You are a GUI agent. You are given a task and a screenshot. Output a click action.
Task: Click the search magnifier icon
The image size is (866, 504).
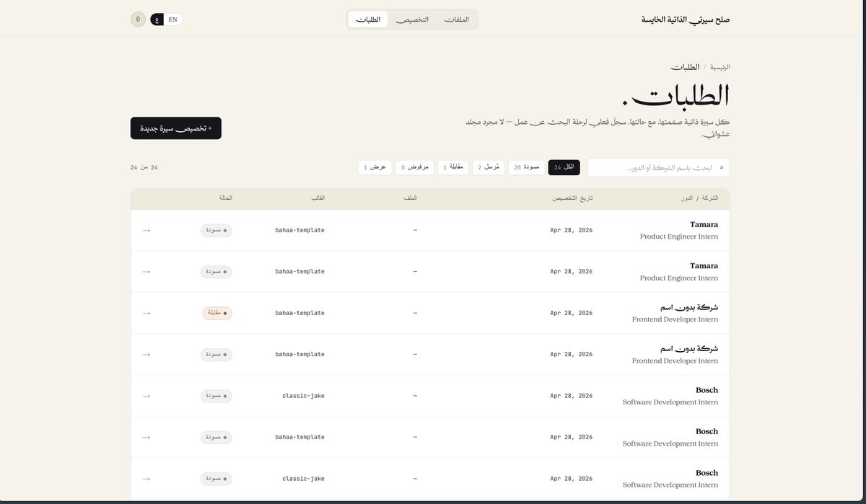(x=721, y=167)
